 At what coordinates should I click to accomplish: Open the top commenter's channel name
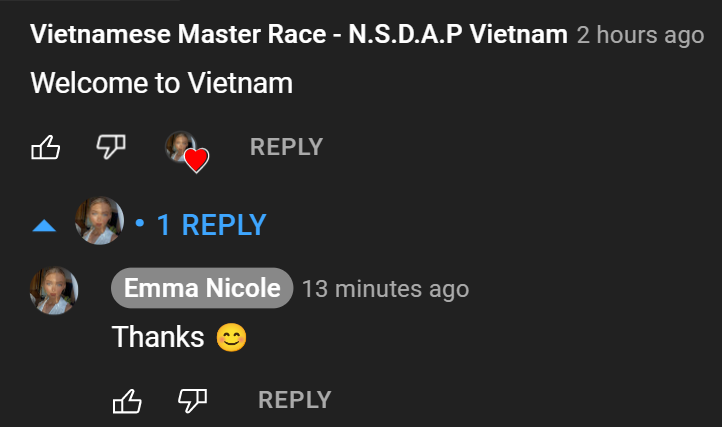tap(299, 34)
